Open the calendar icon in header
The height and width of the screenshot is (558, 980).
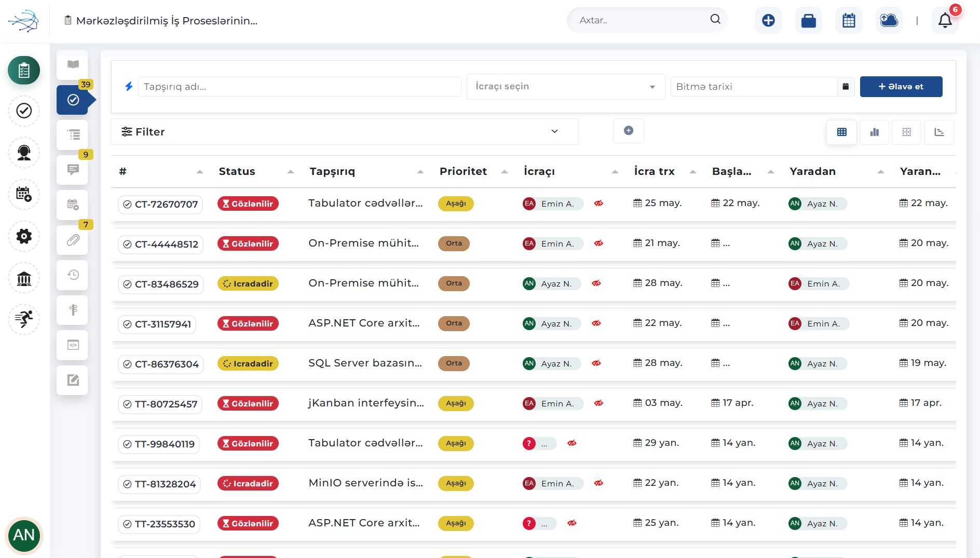pos(849,21)
